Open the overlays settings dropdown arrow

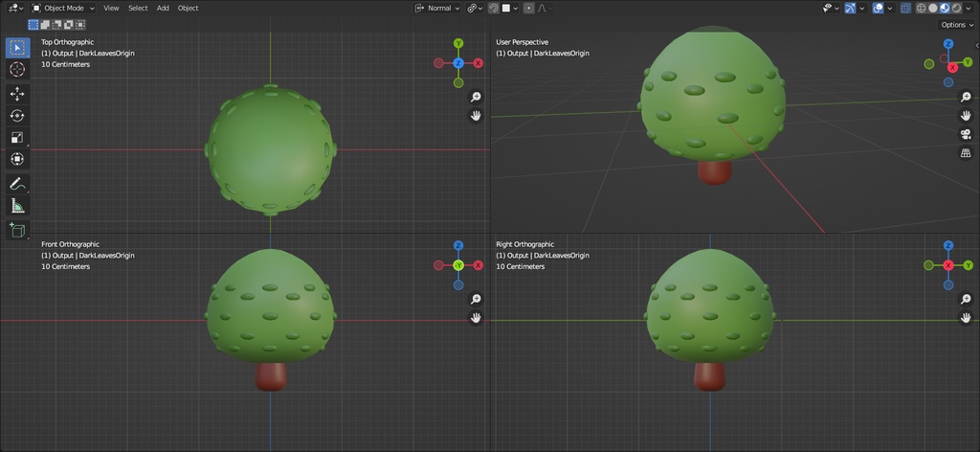click(890, 8)
